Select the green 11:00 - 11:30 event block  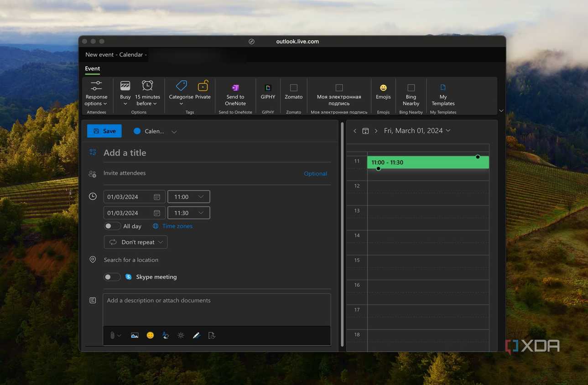(428, 162)
